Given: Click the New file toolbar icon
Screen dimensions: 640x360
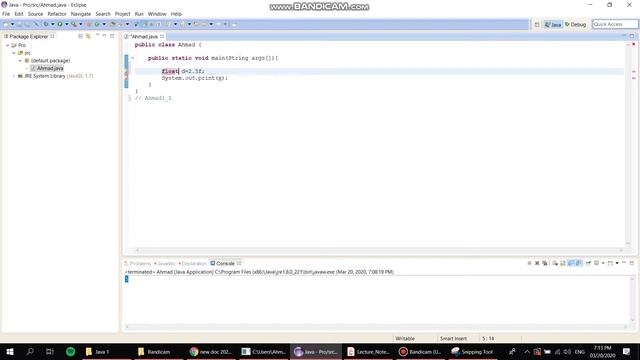Looking at the screenshot, I should [x=5, y=24].
